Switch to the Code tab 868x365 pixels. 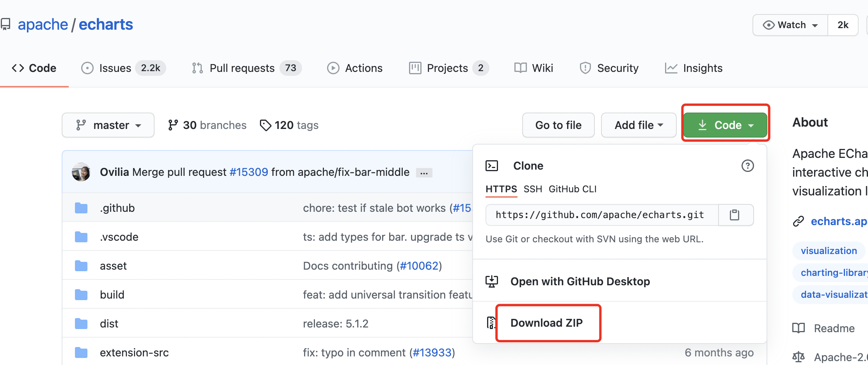pos(34,68)
